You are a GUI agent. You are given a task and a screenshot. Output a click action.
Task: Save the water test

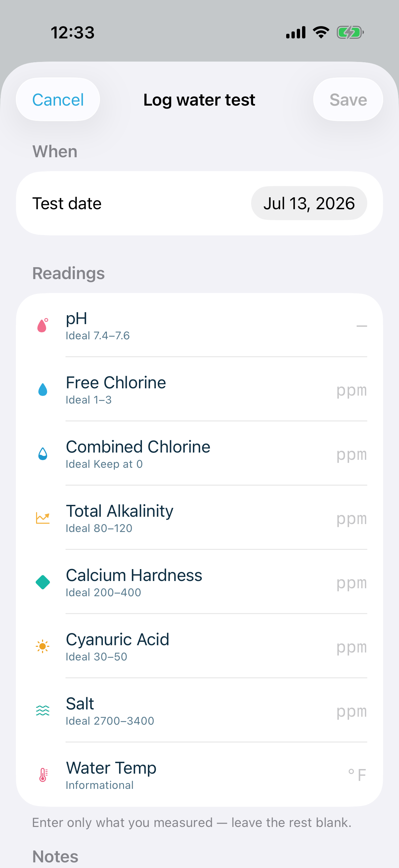click(348, 100)
